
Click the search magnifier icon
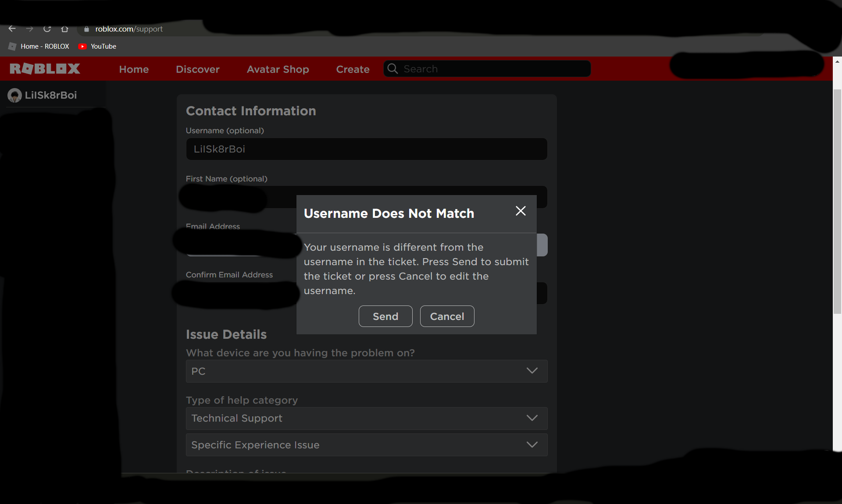[392, 69]
